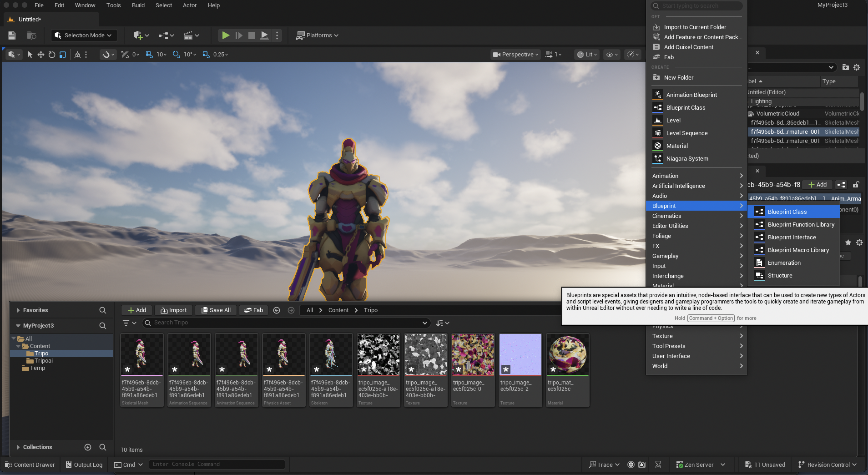Click the Save All button
868x475 pixels.
[x=216, y=310]
